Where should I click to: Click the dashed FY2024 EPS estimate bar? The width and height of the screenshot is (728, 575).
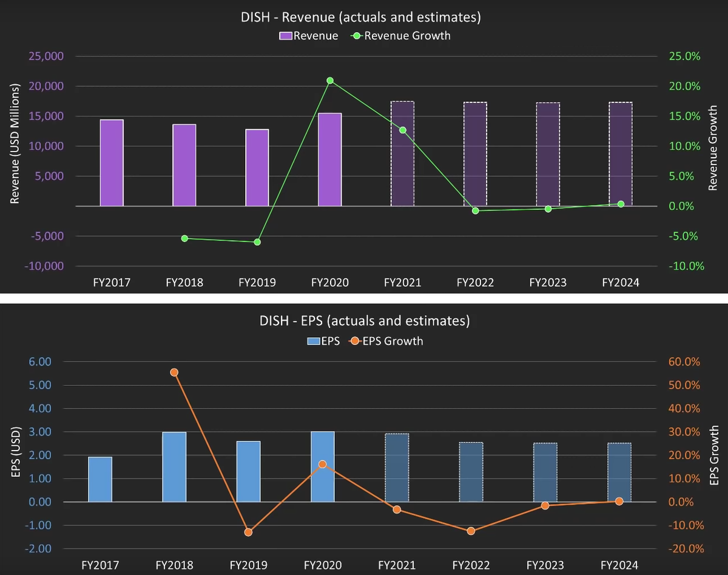[x=619, y=472]
